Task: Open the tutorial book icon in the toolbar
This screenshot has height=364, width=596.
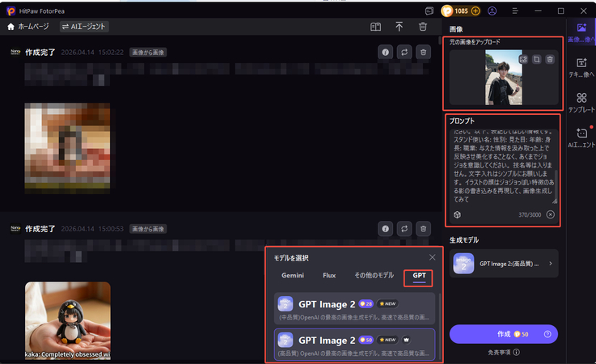Action: [375, 27]
